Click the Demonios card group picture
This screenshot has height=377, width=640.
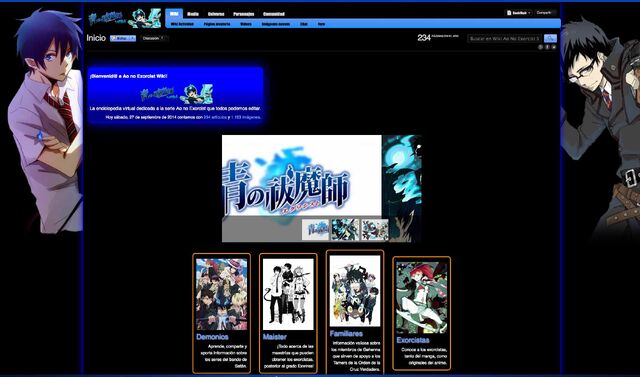coord(222,294)
